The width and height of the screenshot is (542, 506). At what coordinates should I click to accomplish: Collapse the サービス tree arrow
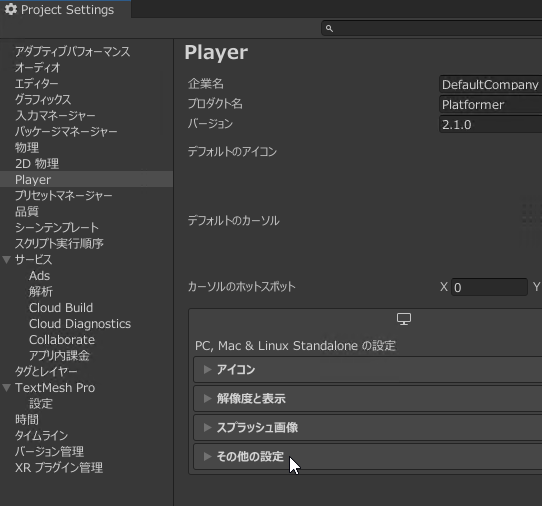(7, 260)
